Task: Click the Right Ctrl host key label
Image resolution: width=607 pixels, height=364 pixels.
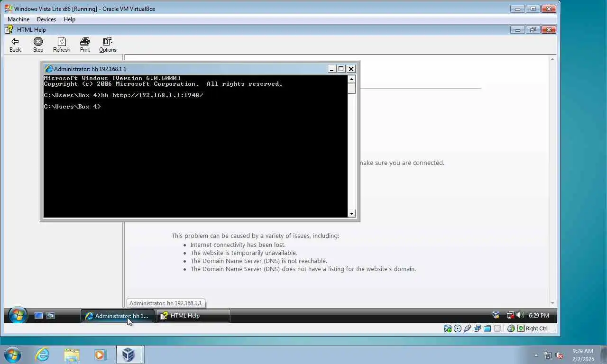Action: click(536, 328)
